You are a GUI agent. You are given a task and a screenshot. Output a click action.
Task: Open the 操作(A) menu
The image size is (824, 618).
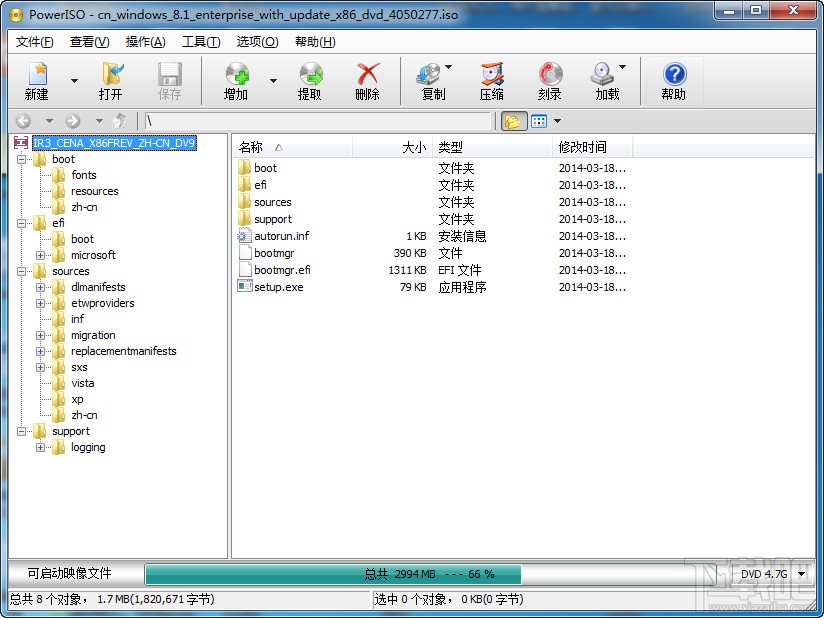[x=146, y=42]
